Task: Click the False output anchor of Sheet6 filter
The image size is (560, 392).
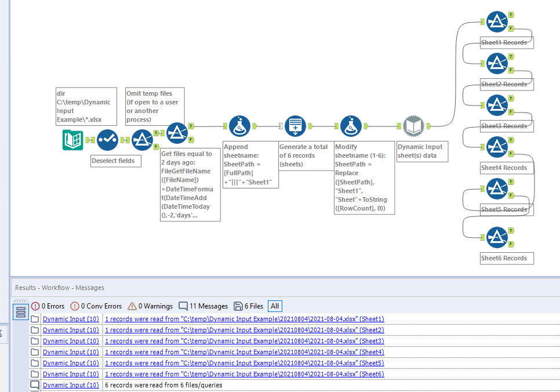Action: (x=511, y=244)
